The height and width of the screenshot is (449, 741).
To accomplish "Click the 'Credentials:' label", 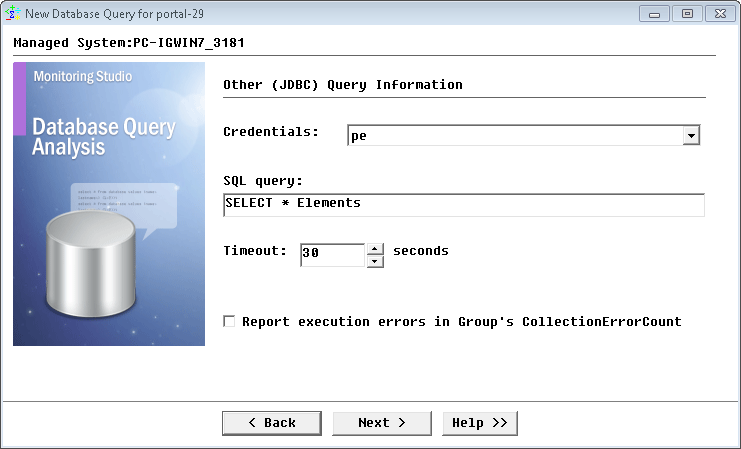I will 271,131.
